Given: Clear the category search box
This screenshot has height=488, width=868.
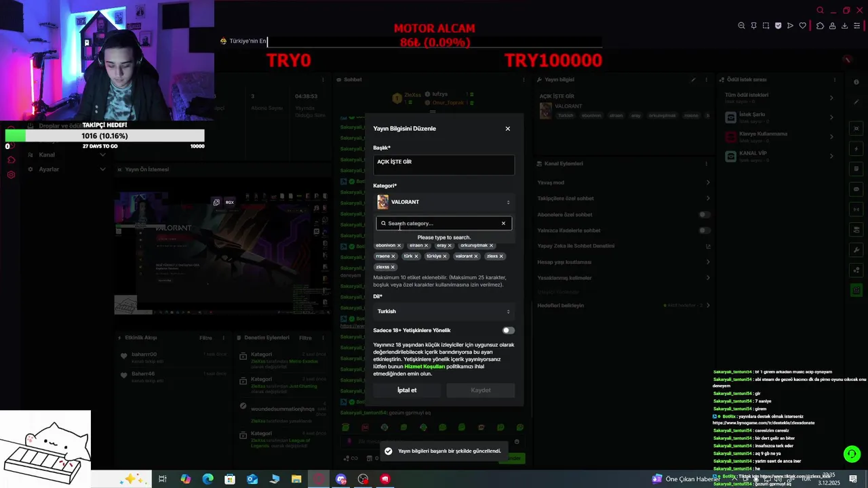Looking at the screenshot, I should tap(503, 224).
